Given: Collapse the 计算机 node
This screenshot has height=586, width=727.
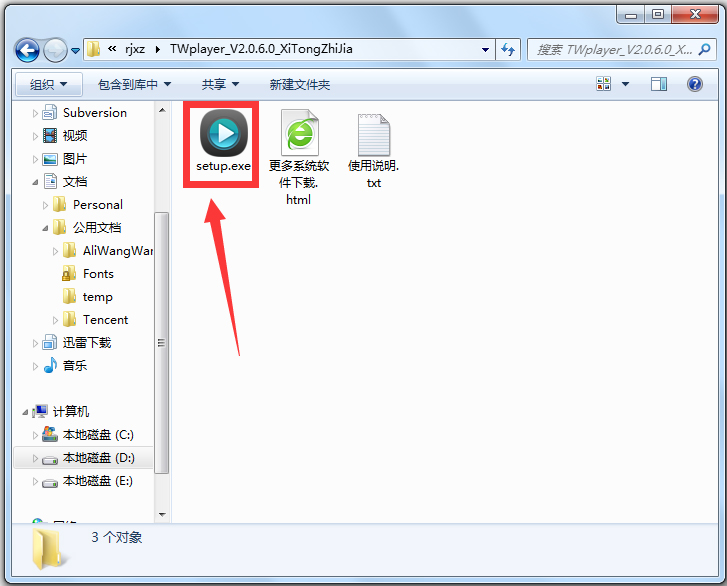Looking at the screenshot, I should pos(25,412).
